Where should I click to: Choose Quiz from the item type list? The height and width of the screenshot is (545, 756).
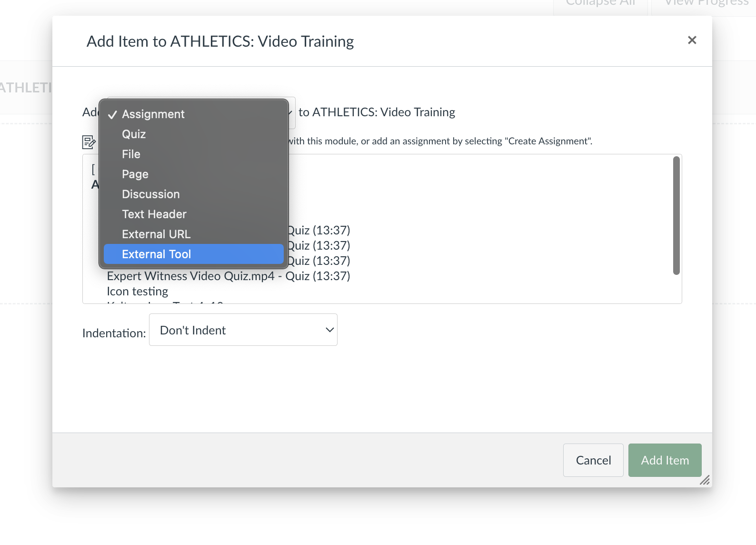[134, 134]
